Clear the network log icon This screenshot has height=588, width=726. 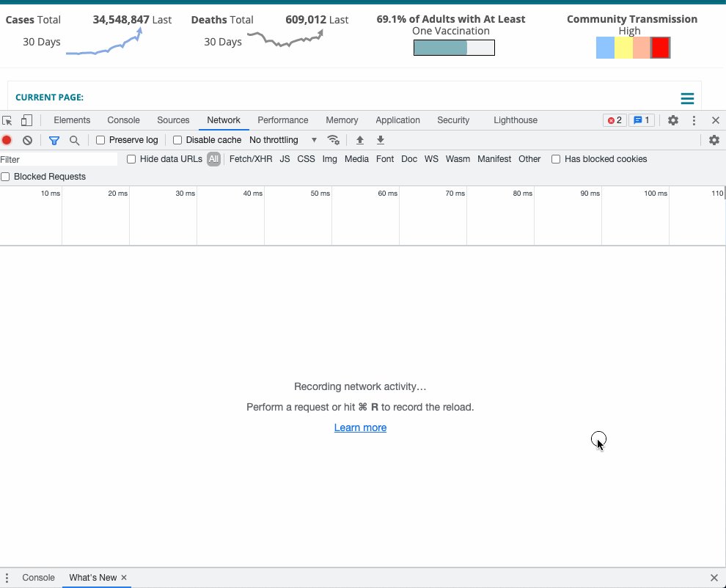[x=27, y=140]
